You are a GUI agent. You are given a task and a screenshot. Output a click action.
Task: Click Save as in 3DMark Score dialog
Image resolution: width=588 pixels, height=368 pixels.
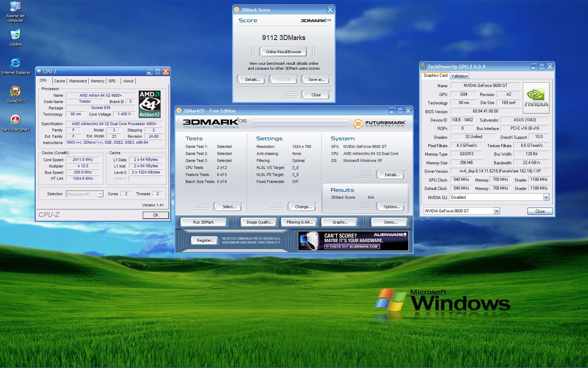316,80
